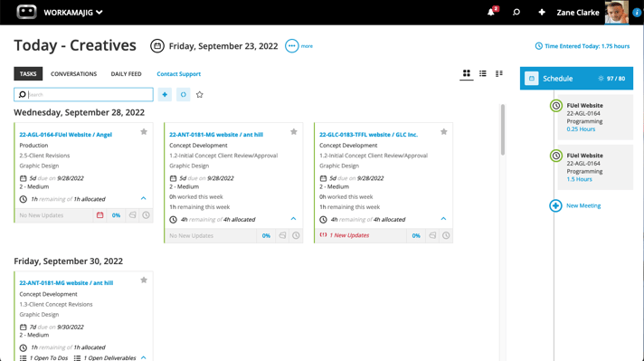Screen dimensions: 644x361
Task: Open 22-AGL-0164-FUel Website / Angel task
Action: click(66, 134)
